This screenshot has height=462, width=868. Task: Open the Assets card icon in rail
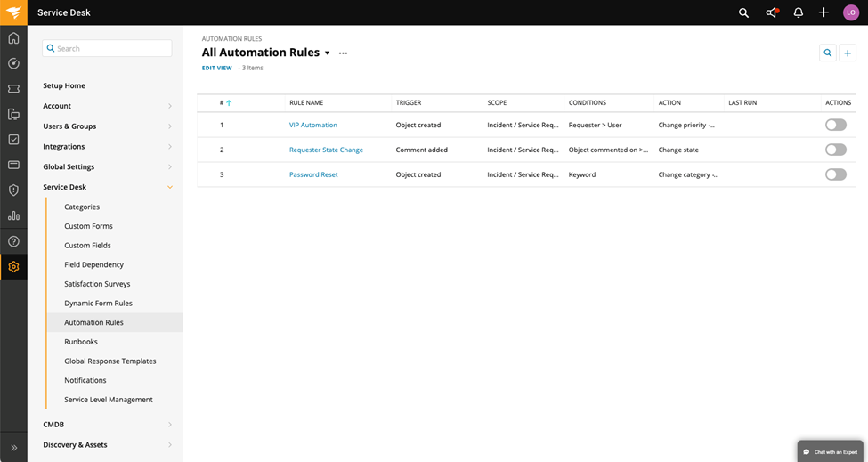click(x=13, y=165)
